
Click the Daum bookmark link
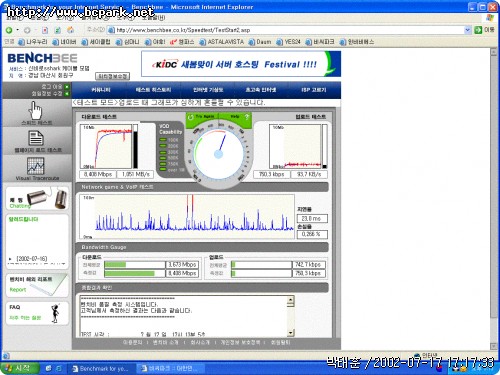click(260, 42)
